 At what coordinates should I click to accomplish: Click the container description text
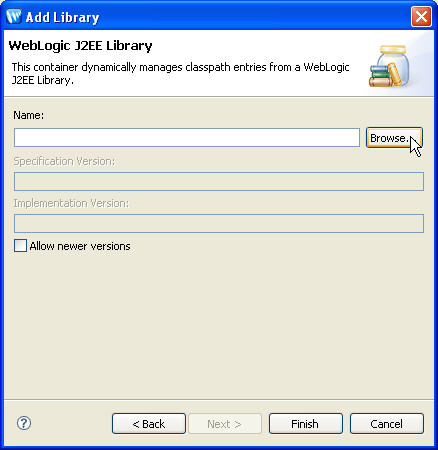pos(180,73)
